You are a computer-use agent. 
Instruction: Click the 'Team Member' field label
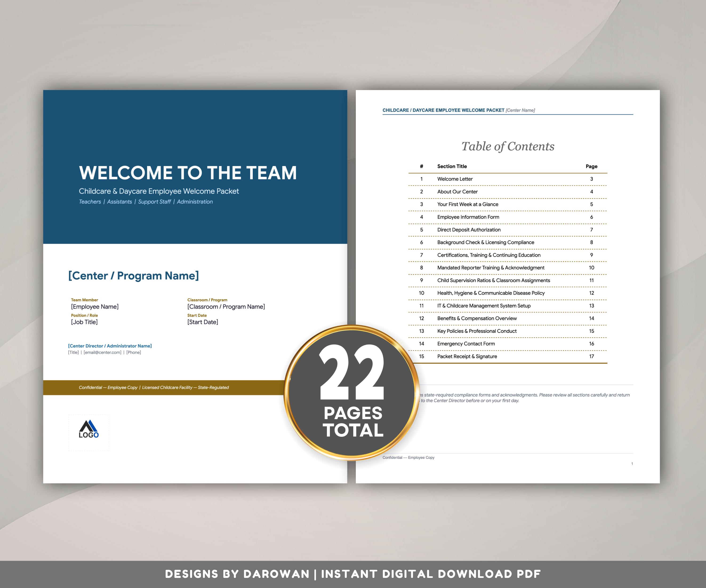[84, 300]
